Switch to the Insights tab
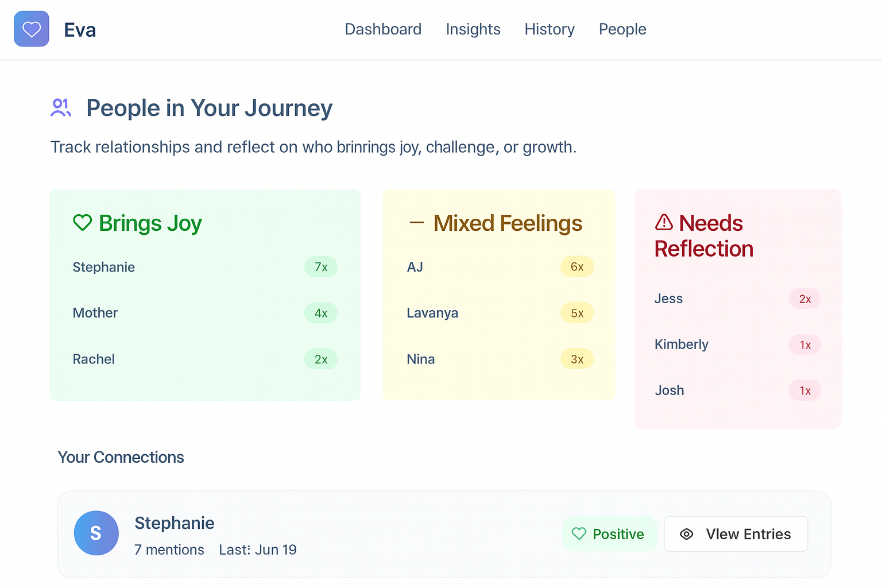 click(473, 29)
